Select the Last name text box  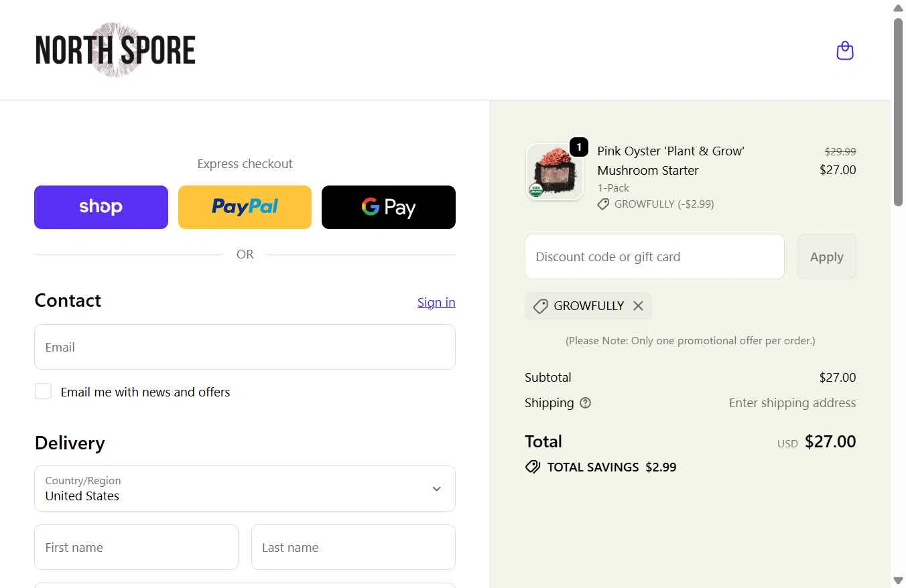pos(353,547)
